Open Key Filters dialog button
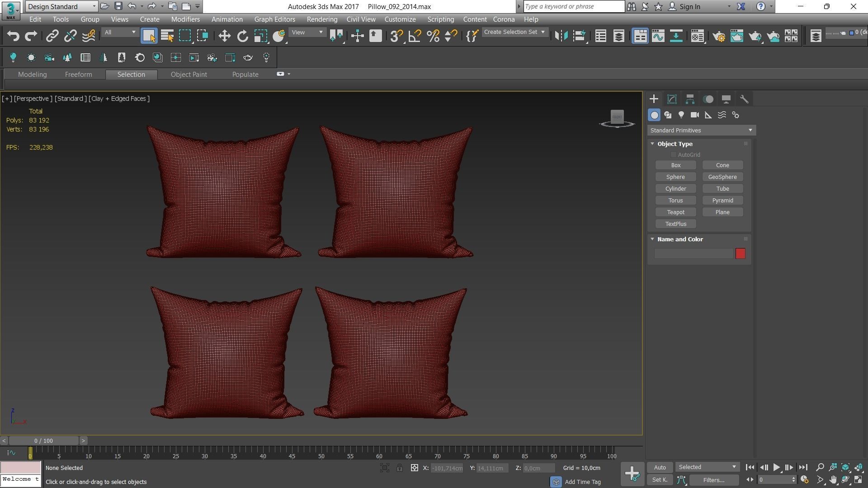Screen dimensions: 868x488 [x=713, y=480]
